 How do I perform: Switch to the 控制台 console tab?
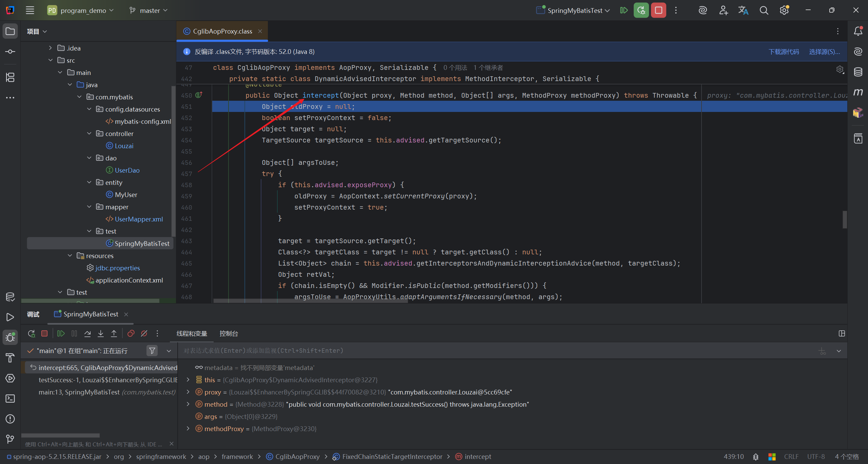(229, 334)
